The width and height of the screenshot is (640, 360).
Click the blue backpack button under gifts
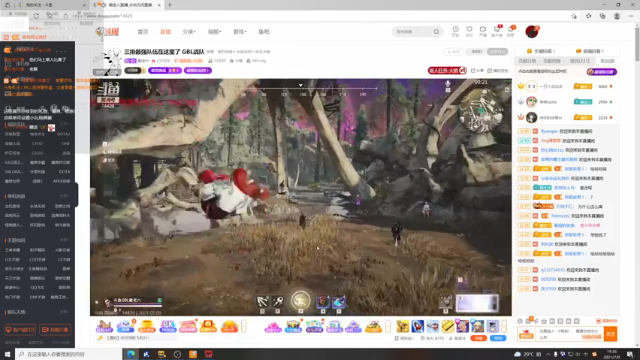tap(498, 338)
